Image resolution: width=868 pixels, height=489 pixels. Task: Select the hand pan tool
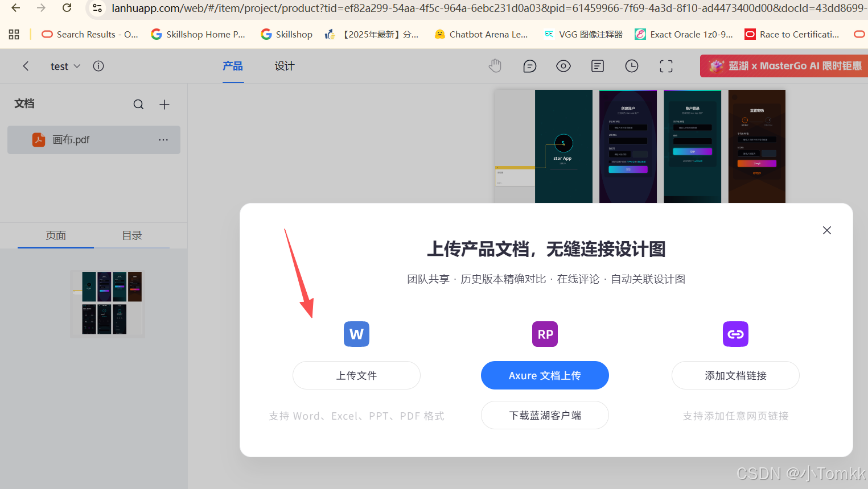pyautogui.click(x=495, y=66)
